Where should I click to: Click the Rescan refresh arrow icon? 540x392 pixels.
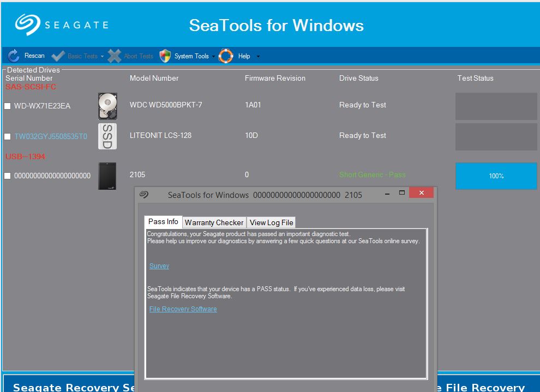(14, 56)
